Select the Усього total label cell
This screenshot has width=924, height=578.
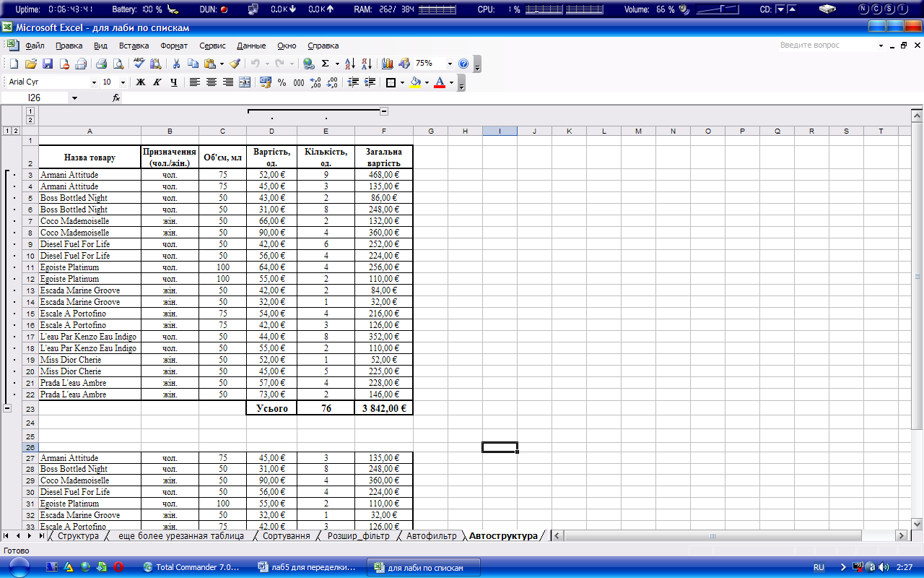[x=271, y=408]
